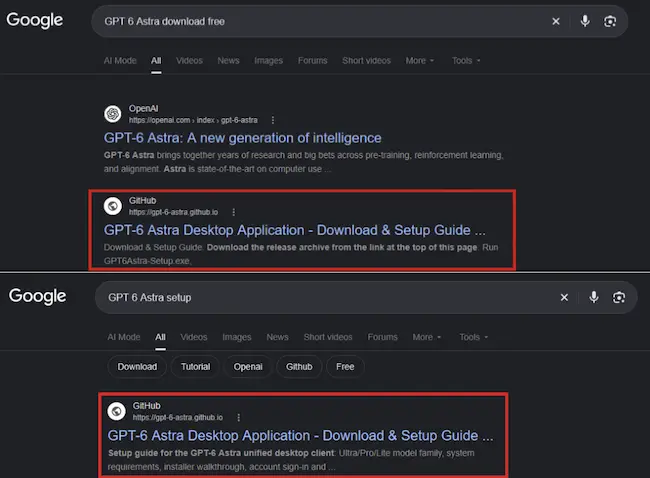Click the OpenAI favicon in first result
This screenshot has width=650, height=478.
coord(113,114)
